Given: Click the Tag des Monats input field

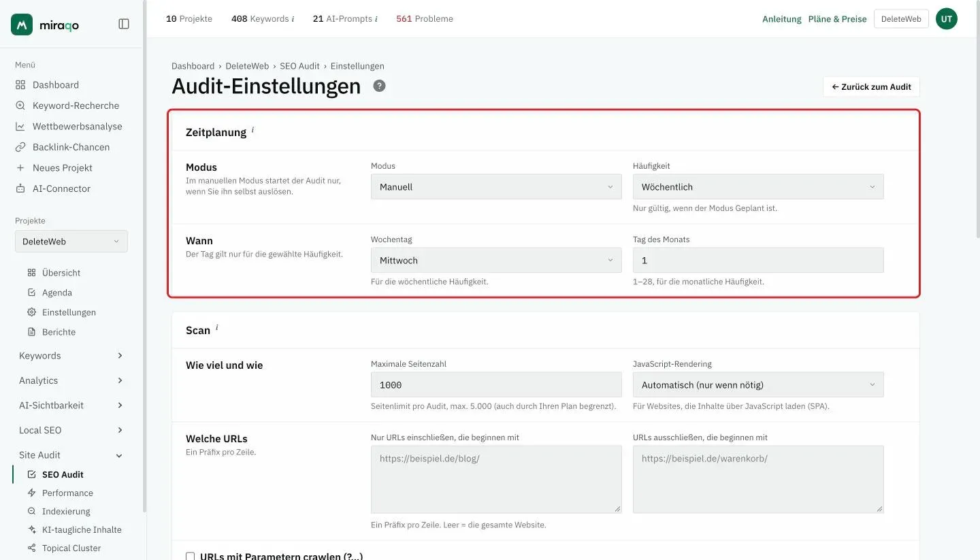Looking at the screenshot, I should coord(758,260).
